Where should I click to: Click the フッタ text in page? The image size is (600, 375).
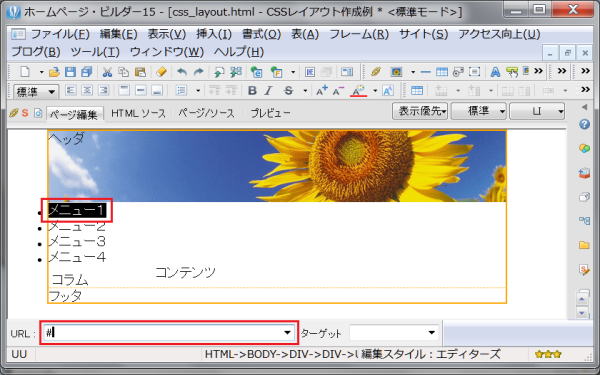click(65, 295)
